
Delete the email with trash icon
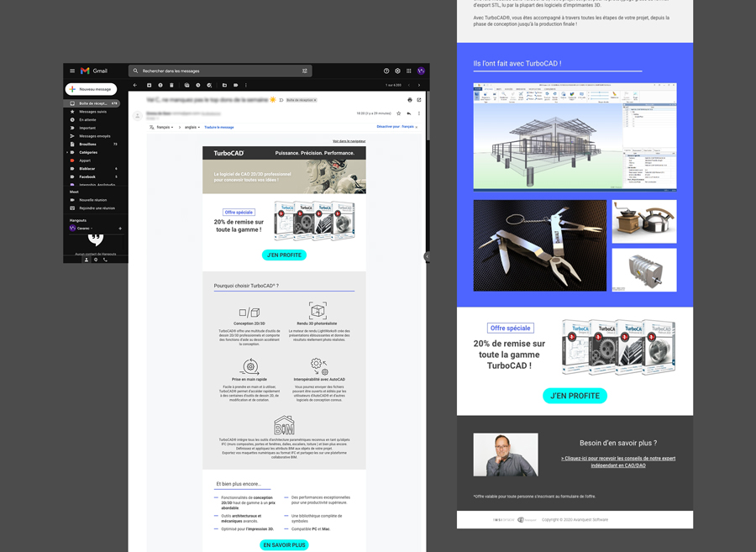pos(171,86)
